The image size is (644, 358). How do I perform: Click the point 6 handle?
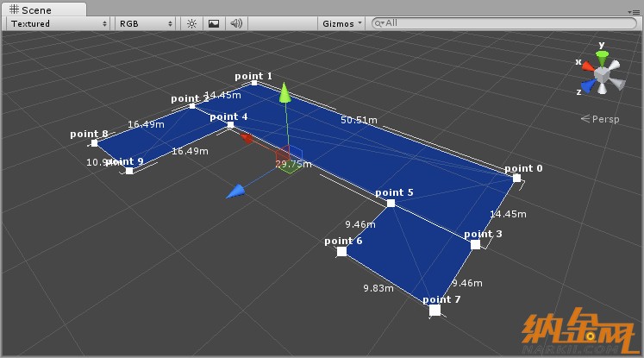341,252
